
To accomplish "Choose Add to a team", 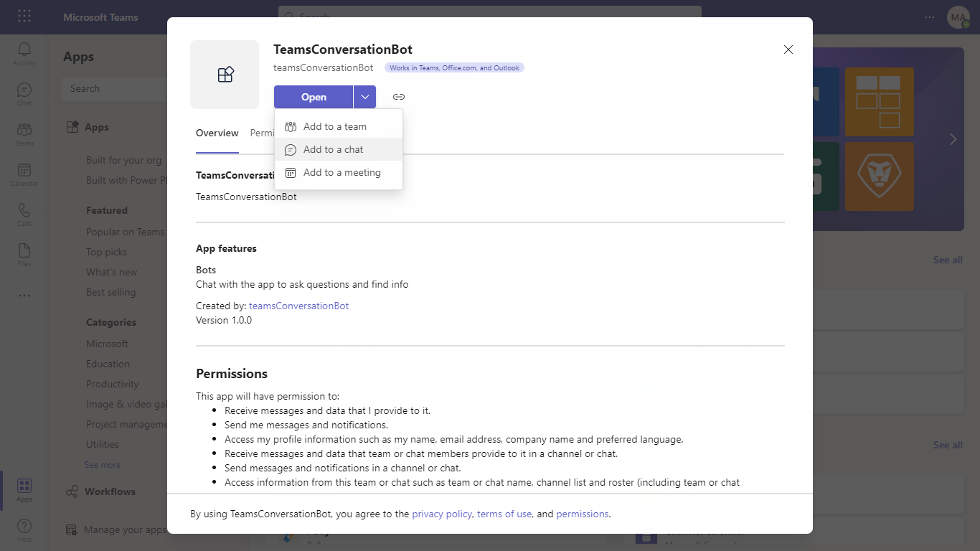I will tap(339, 126).
